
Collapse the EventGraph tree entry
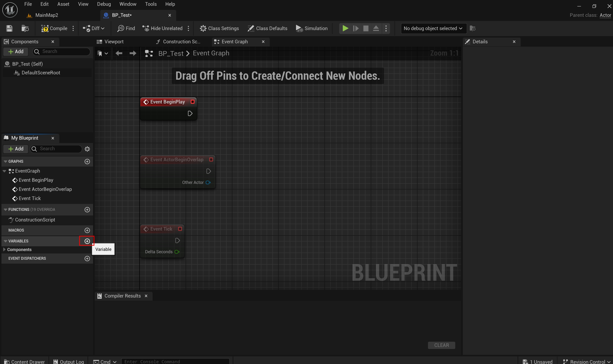(4, 171)
